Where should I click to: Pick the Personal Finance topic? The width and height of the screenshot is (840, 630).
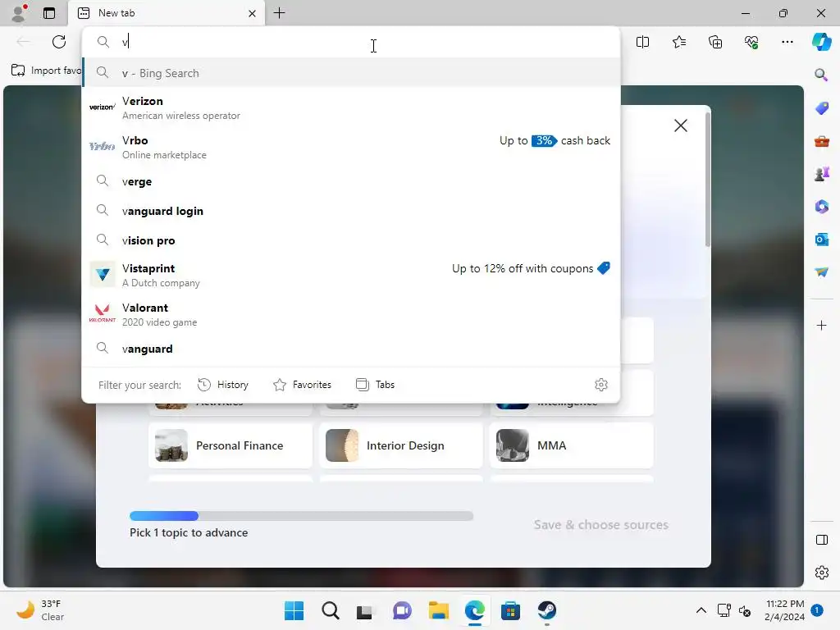point(231,445)
